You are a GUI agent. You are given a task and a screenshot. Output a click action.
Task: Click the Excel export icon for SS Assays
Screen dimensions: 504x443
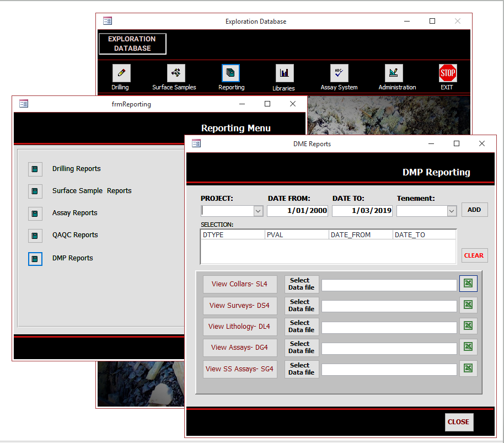(468, 369)
